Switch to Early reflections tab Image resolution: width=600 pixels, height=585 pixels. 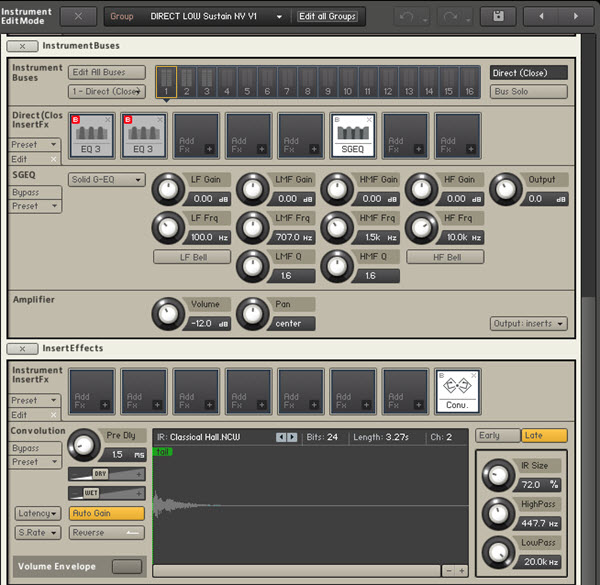(x=498, y=435)
